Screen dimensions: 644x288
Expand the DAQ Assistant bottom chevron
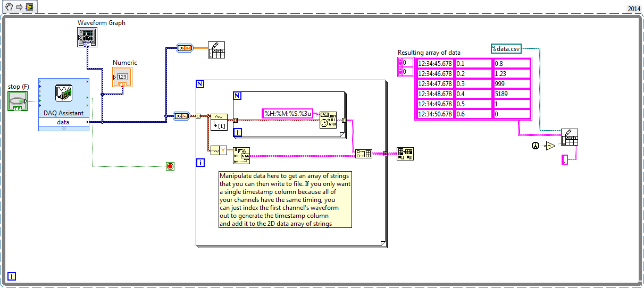tap(63, 128)
